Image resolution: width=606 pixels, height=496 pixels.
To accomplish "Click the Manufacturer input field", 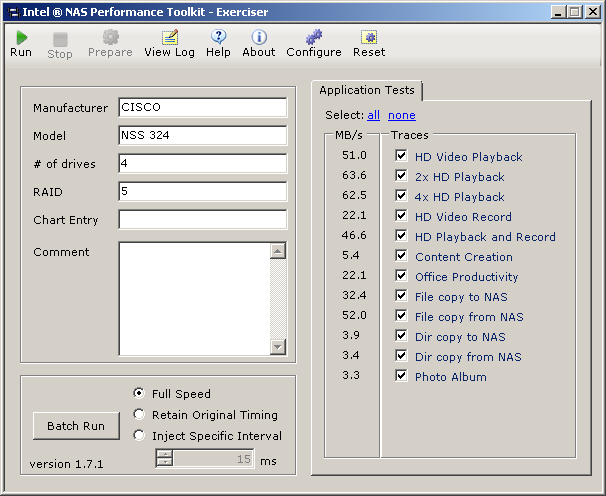I will (x=203, y=107).
